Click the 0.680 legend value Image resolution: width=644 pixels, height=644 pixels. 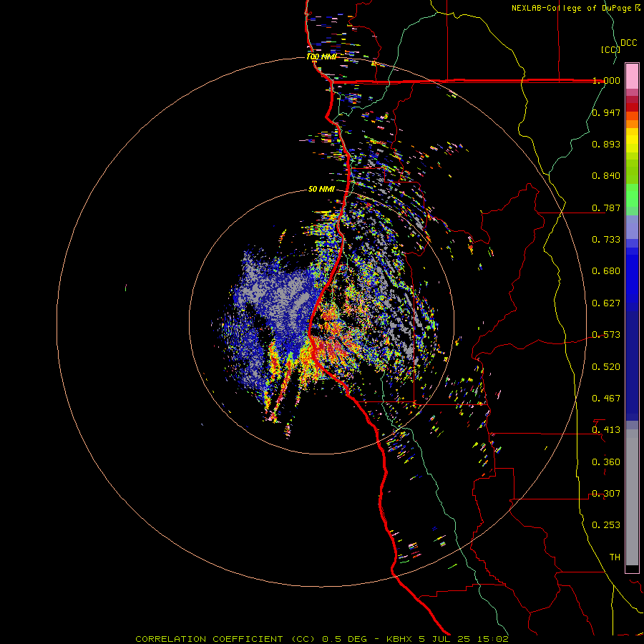[x=606, y=271]
